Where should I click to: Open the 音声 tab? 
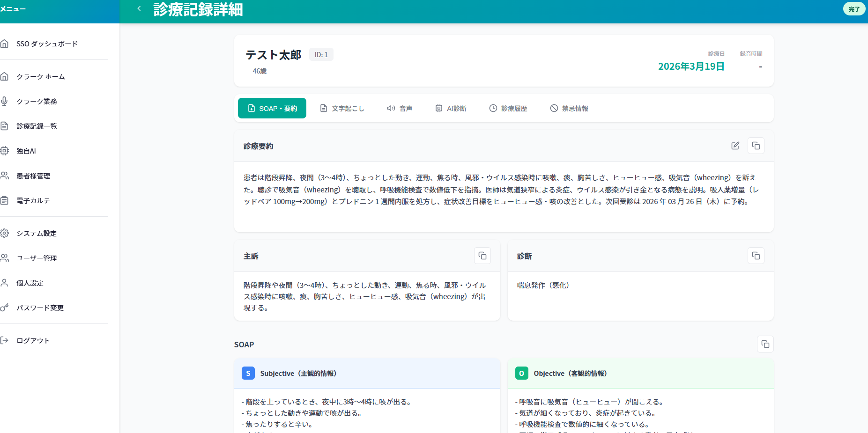[399, 108]
